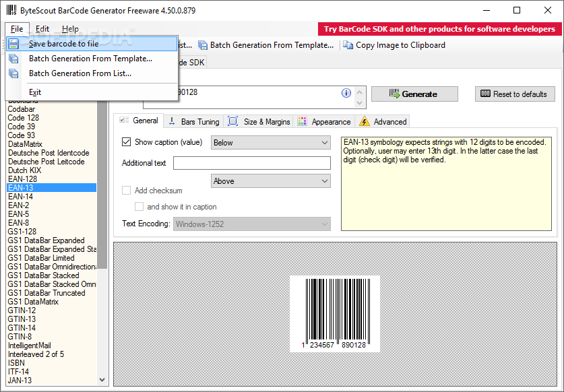Switch to the Advanced tab
The image size is (564, 392).
click(x=383, y=121)
